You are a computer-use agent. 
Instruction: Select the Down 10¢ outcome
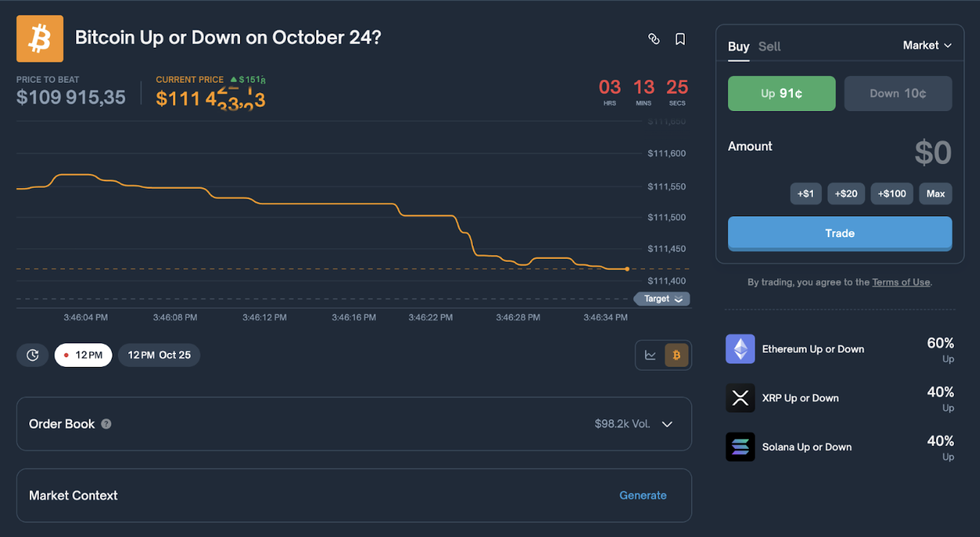pos(897,94)
